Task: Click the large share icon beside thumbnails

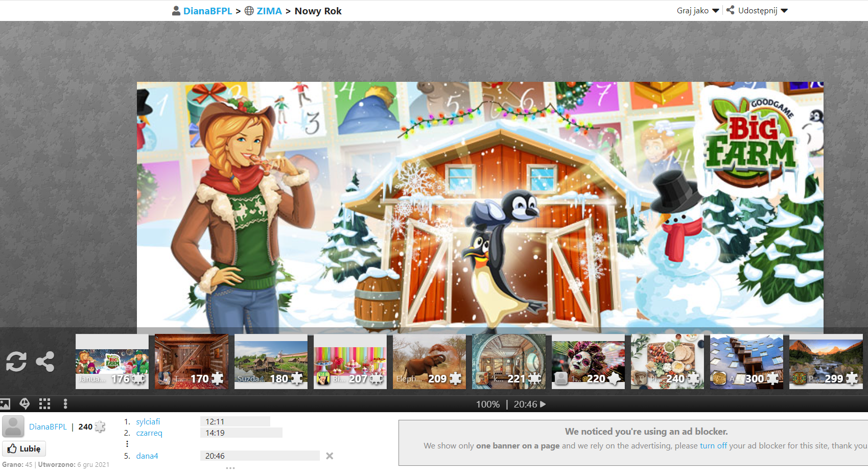Action: tap(45, 362)
